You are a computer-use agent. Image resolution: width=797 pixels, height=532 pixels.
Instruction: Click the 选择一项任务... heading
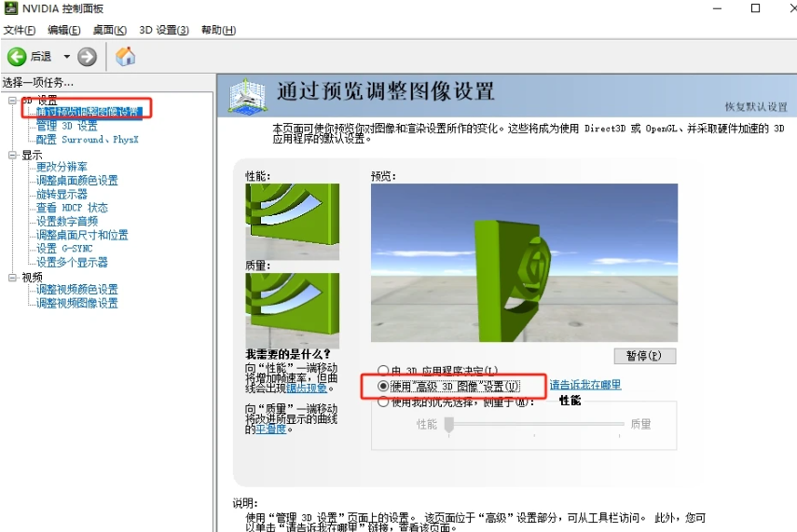pos(37,82)
